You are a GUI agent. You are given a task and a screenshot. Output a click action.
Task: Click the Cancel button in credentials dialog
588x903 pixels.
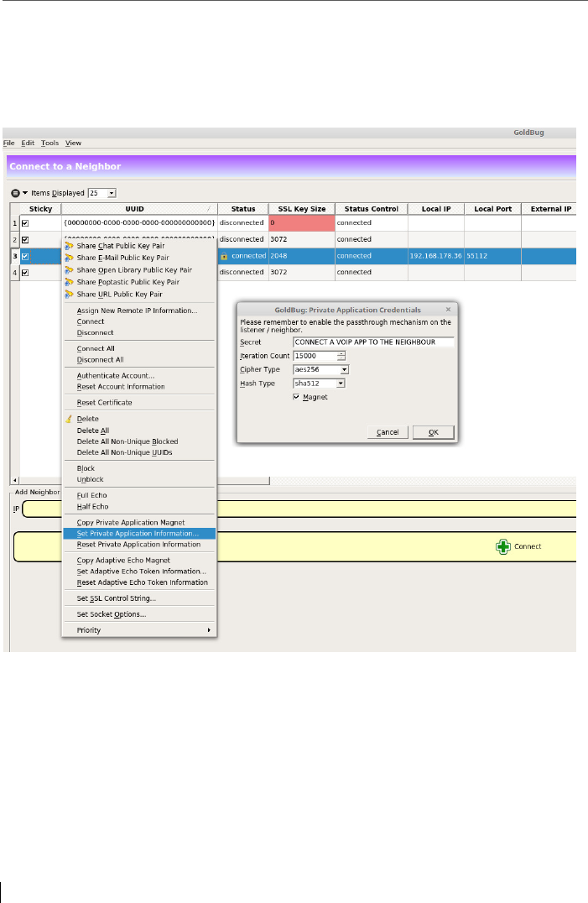tap(388, 432)
